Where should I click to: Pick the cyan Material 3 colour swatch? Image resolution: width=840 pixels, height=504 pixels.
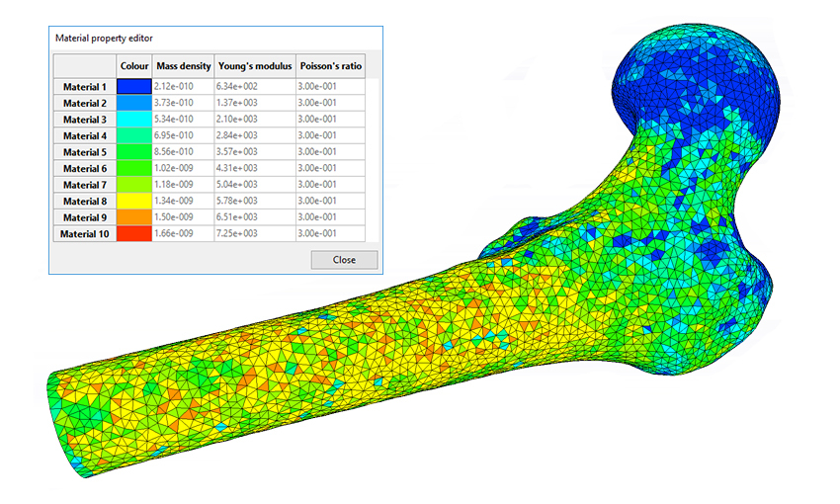coord(133,120)
